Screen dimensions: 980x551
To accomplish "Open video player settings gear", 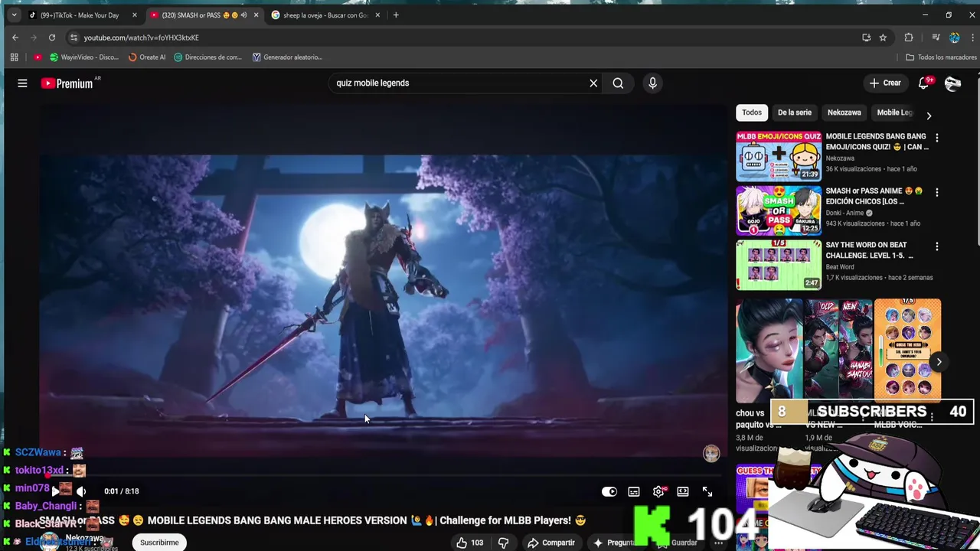I will coord(658,491).
